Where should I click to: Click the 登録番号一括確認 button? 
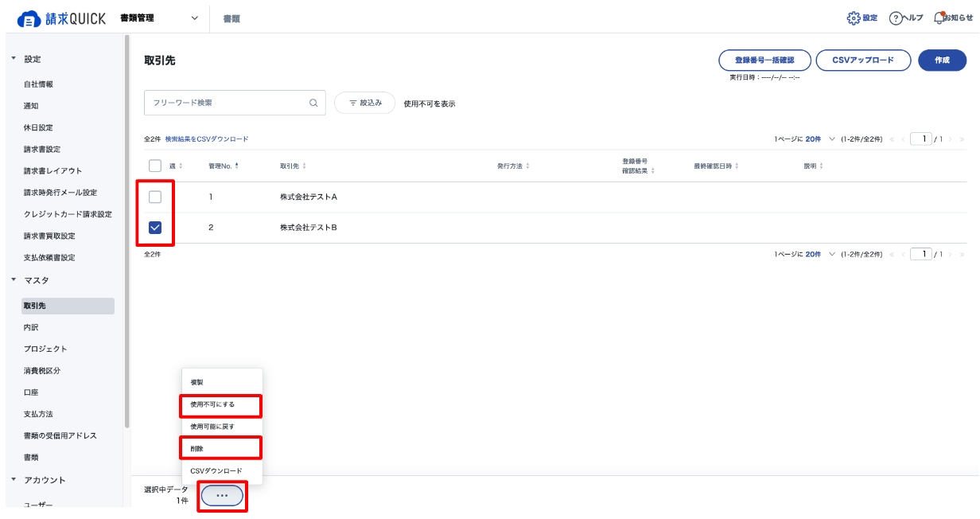coord(764,60)
